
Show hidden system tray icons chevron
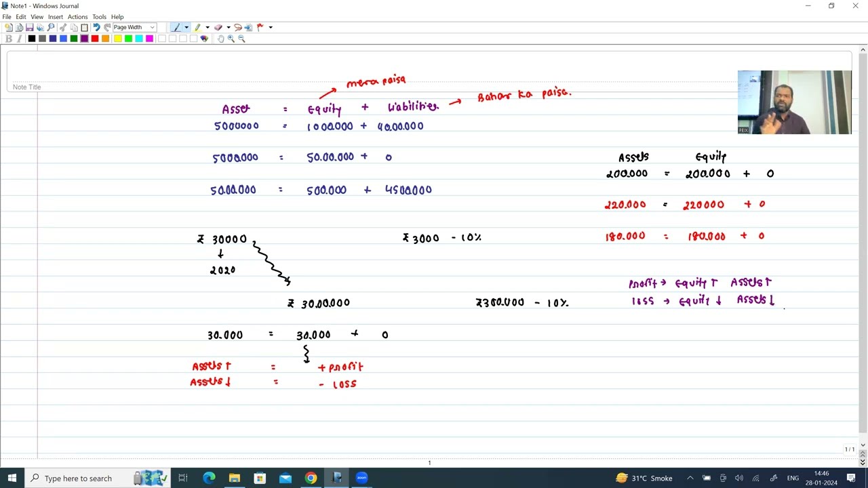coord(690,478)
